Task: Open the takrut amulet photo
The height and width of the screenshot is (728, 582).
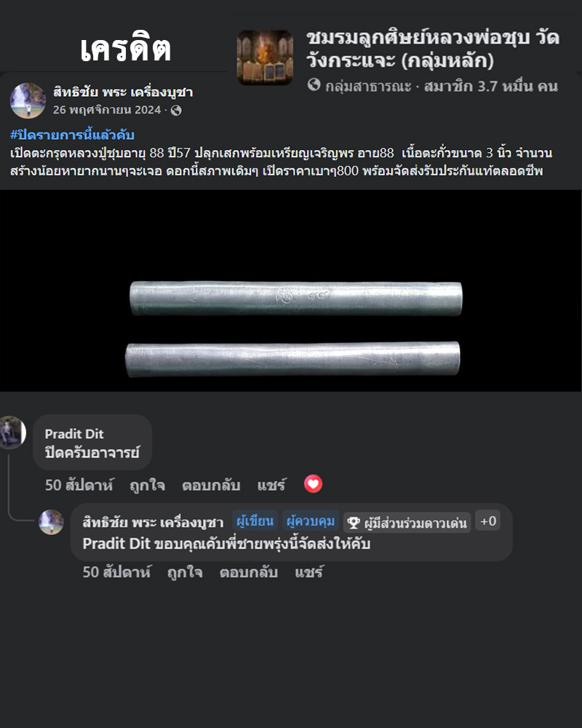Action: tap(291, 290)
